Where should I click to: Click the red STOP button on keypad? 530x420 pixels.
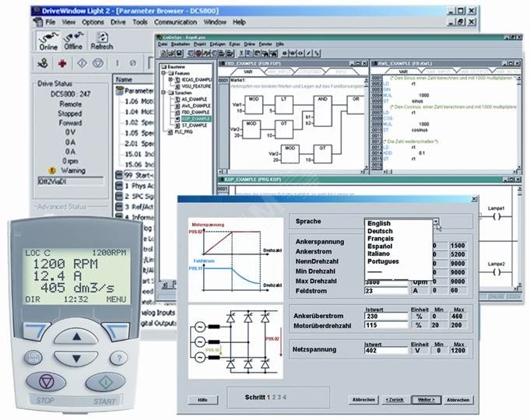pyautogui.click(x=47, y=382)
